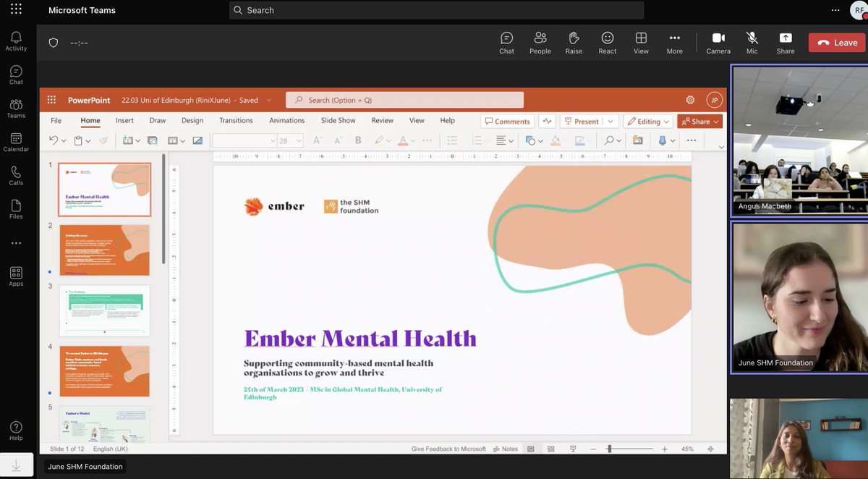Viewport: 868px width, 479px height.
Task: Share your screen via Share button
Action: (786, 43)
